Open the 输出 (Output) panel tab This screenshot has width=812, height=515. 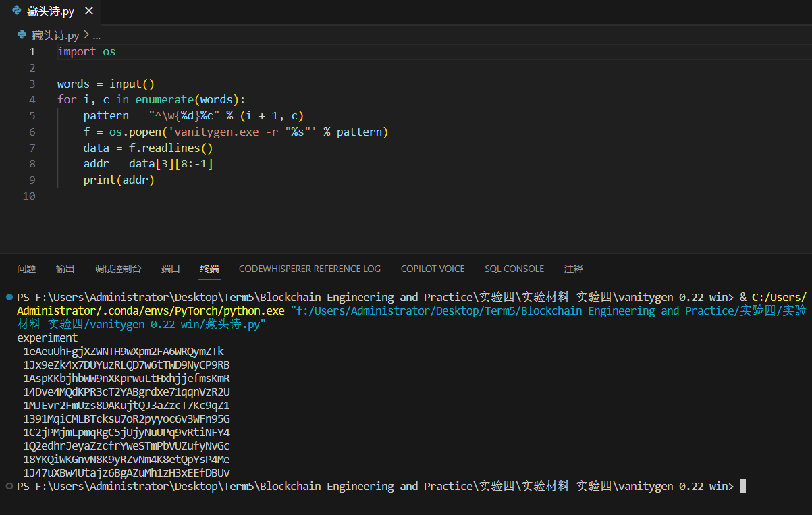tap(65, 269)
